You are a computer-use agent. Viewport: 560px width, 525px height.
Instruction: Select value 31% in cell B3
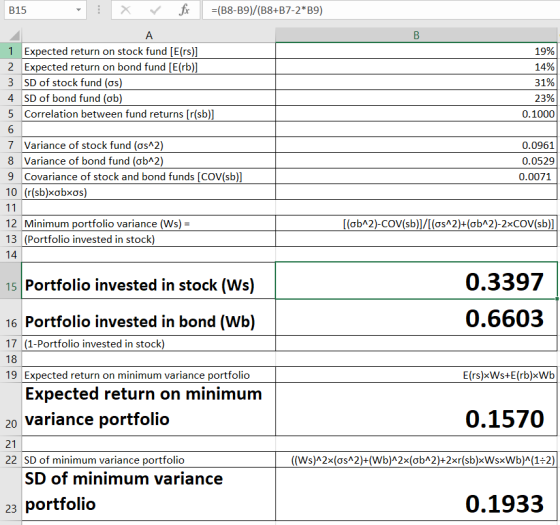416,82
